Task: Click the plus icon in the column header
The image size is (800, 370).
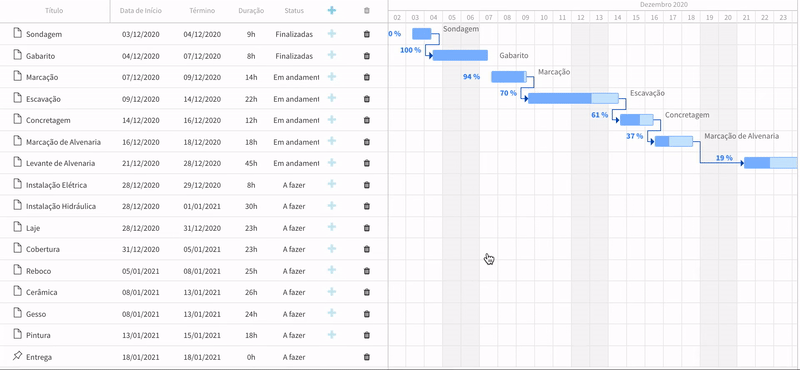Action: tap(332, 10)
